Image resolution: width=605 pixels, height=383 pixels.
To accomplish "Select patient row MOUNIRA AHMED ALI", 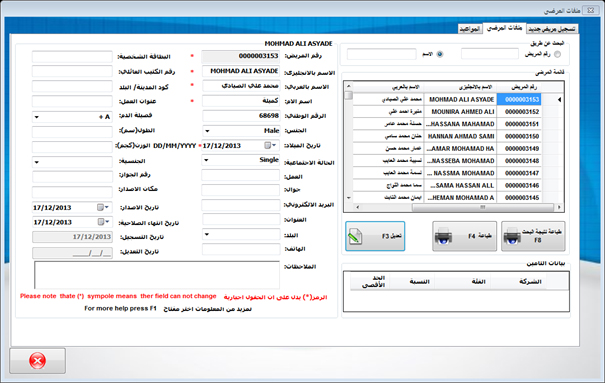I will [x=447, y=111].
